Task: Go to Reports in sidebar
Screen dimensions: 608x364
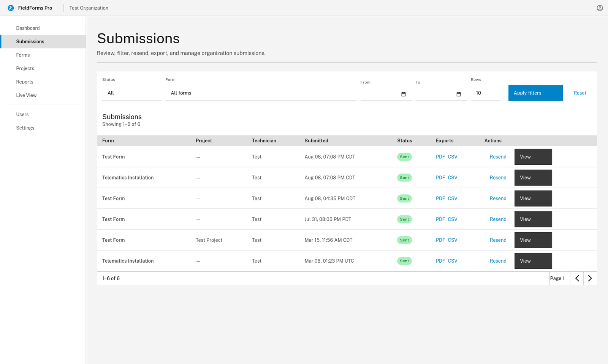Action: [x=43, y=82]
